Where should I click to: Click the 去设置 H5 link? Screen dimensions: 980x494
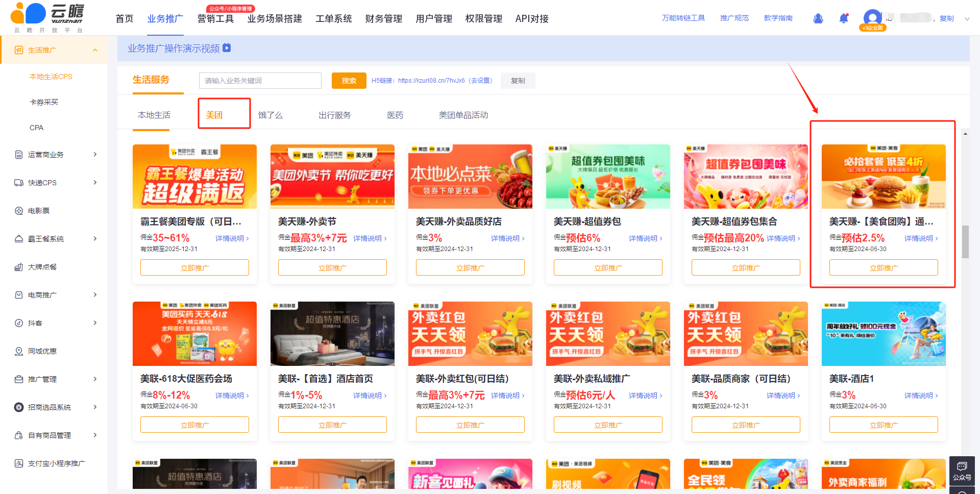(x=480, y=81)
